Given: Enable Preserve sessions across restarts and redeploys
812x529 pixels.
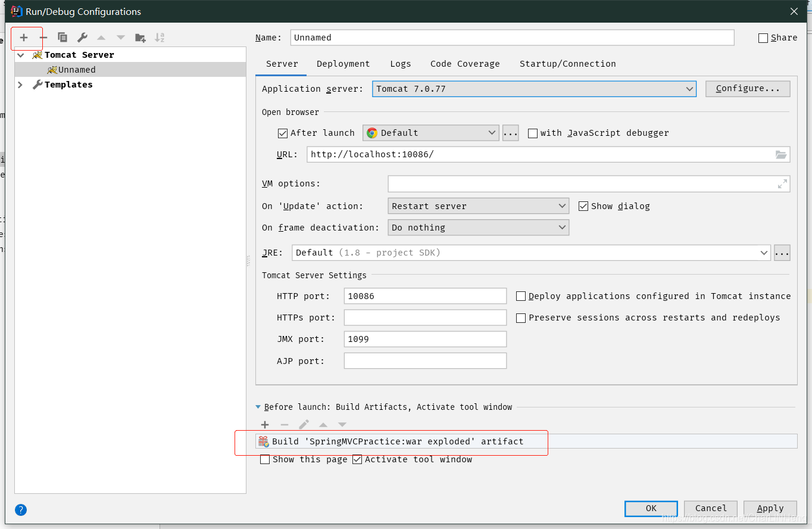Looking at the screenshot, I should [x=521, y=318].
